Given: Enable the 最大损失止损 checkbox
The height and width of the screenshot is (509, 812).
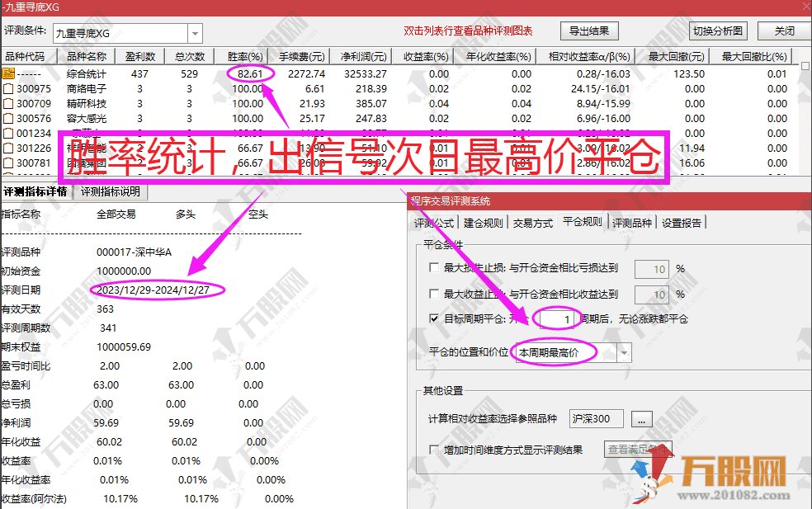Looking at the screenshot, I should (x=434, y=268).
